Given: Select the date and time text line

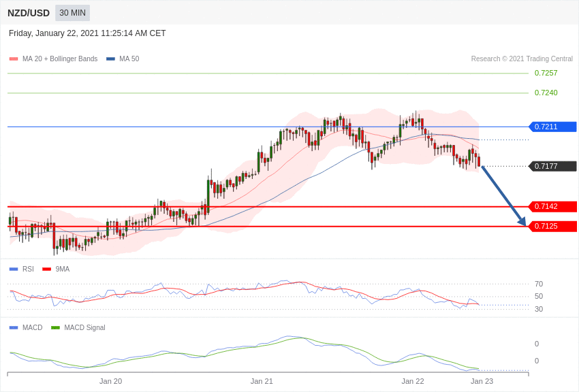Looking at the screenshot, I should click(87, 33).
